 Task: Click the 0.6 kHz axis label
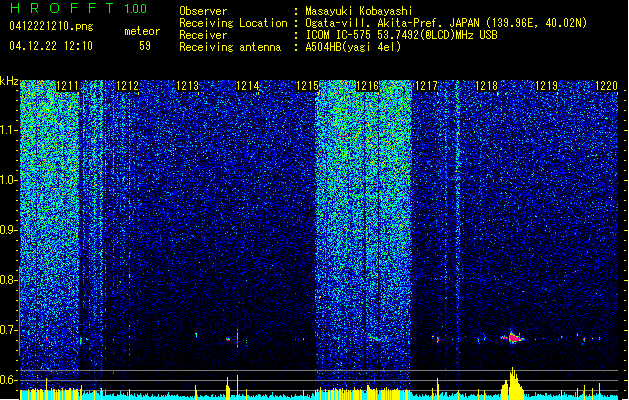8,380
